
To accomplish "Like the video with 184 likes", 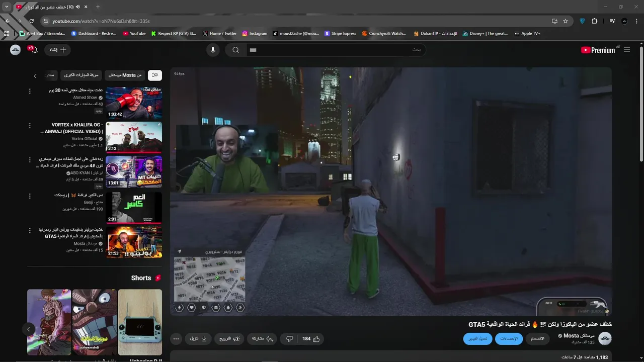I will coord(311,339).
